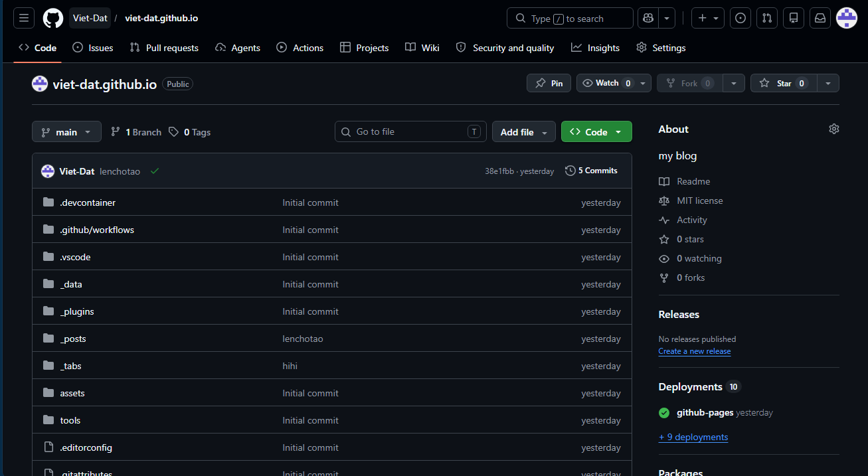Focus the Go to file input
868x476 pixels.
(410, 131)
